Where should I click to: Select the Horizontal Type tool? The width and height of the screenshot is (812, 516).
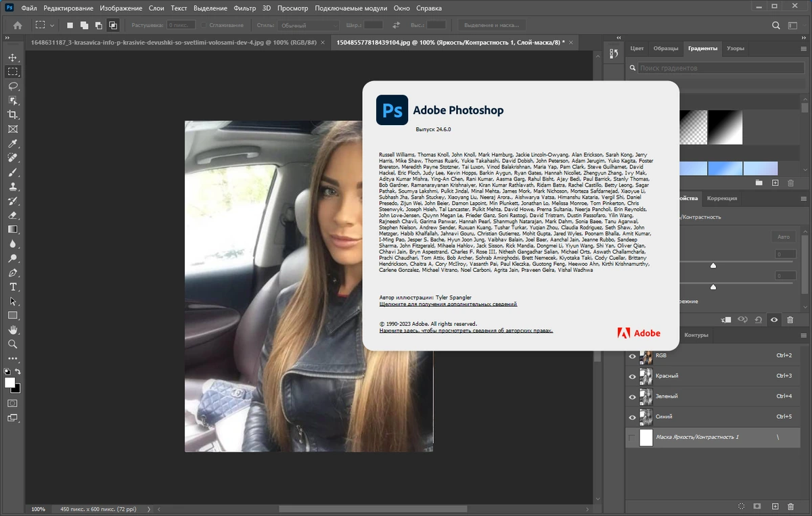point(13,287)
